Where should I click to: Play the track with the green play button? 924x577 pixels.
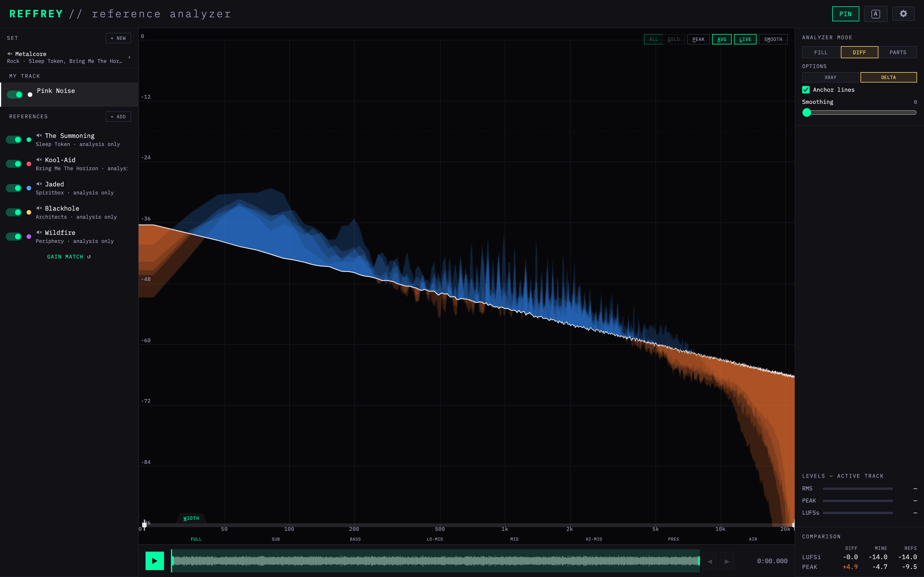pyautogui.click(x=155, y=561)
